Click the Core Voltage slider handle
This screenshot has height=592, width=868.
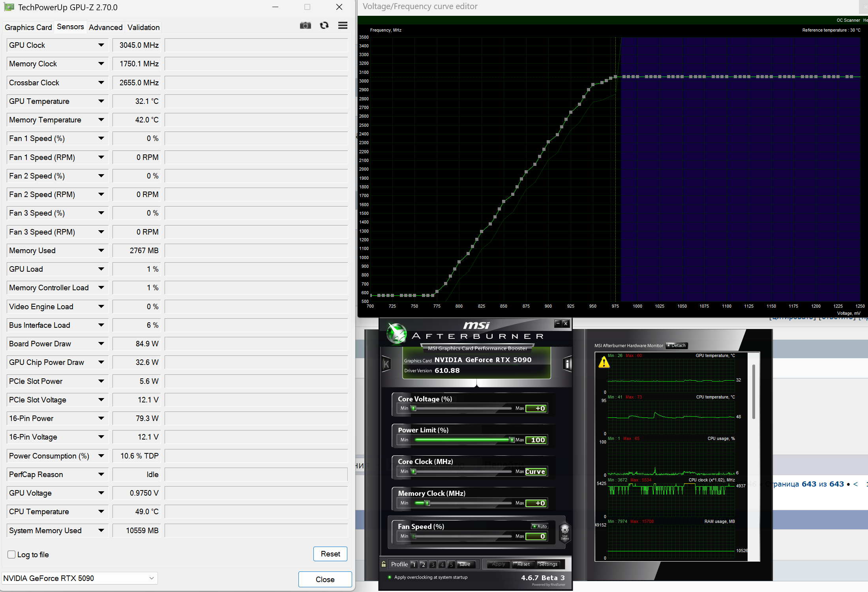(x=414, y=408)
